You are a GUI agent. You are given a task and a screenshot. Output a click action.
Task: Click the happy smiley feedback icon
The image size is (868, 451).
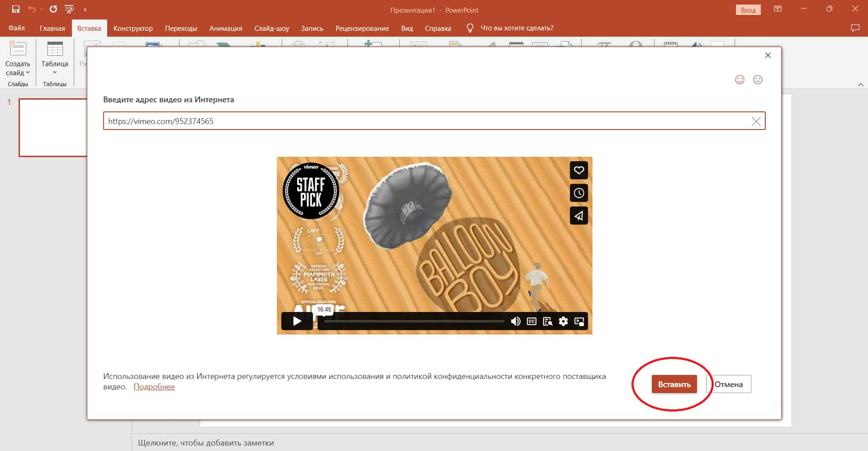point(740,80)
